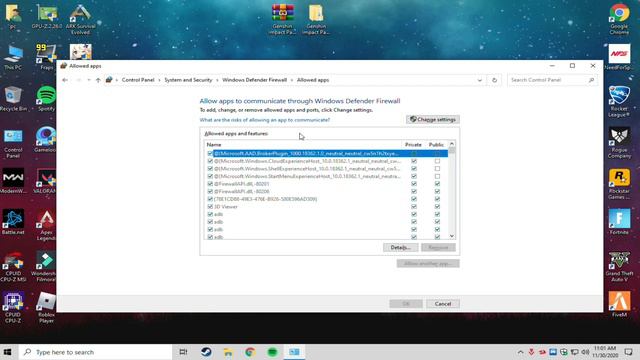Open the Control Panel desktop shortcut
The image size is (640, 360).
(13, 143)
